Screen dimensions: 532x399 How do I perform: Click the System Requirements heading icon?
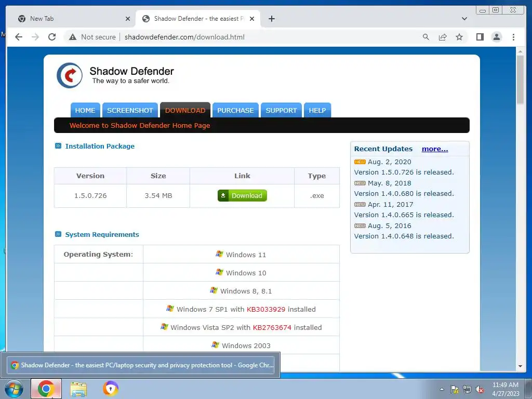click(x=58, y=234)
